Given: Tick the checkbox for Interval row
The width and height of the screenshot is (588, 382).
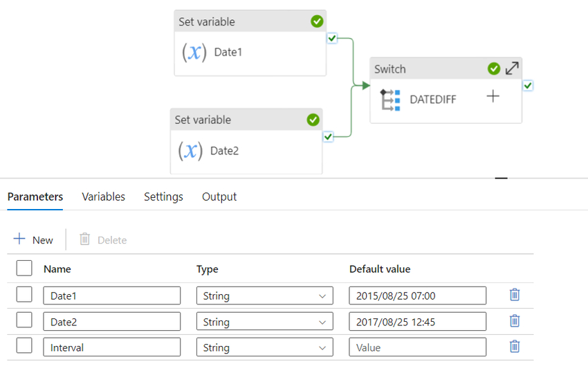Looking at the screenshot, I should [24, 345].
